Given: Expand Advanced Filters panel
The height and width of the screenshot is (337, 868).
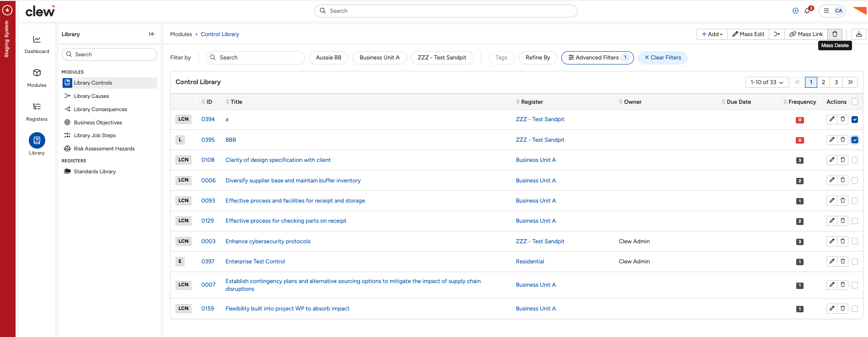Looking at the screenshot, I should (597, 58).
